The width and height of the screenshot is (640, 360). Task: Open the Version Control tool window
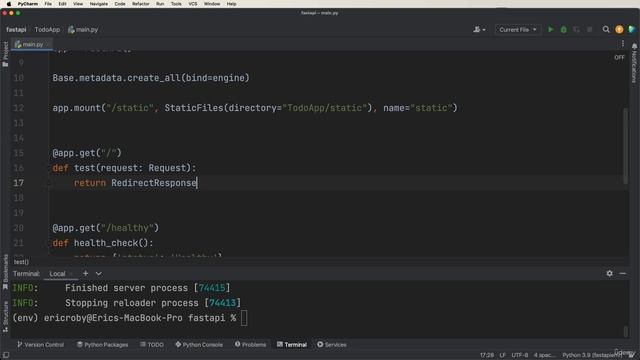[x=40, y=344]
